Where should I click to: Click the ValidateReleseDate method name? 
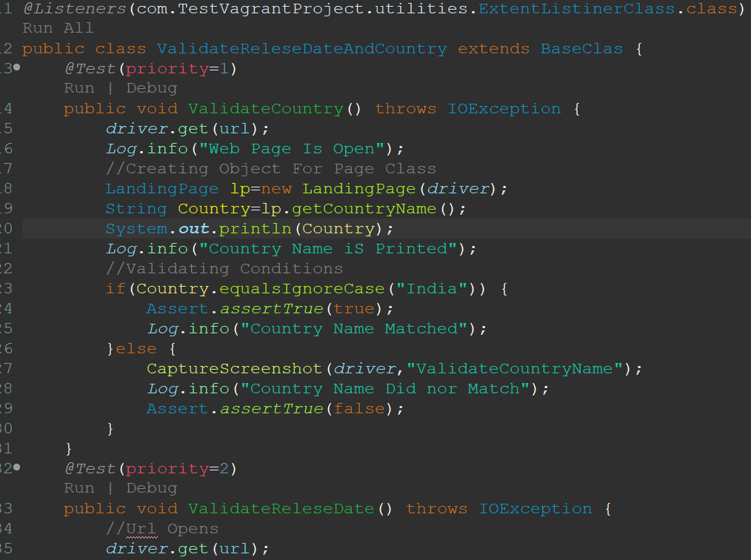(281, 509)
